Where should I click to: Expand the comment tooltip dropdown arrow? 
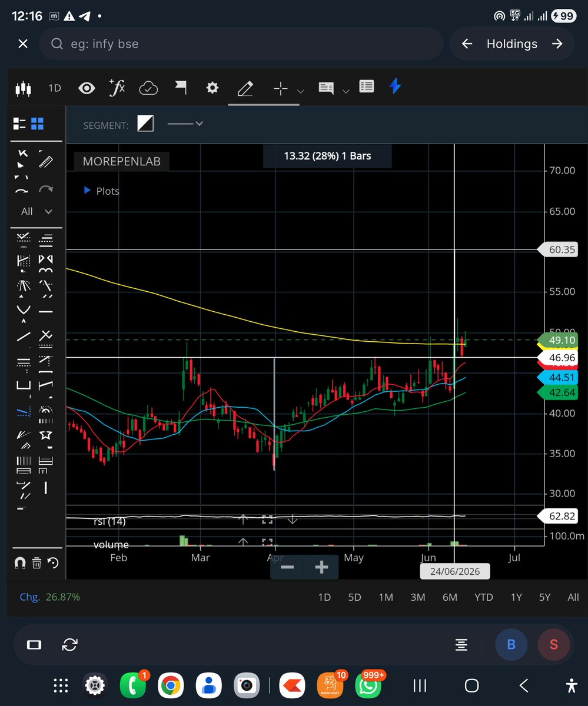click(346, 91)
